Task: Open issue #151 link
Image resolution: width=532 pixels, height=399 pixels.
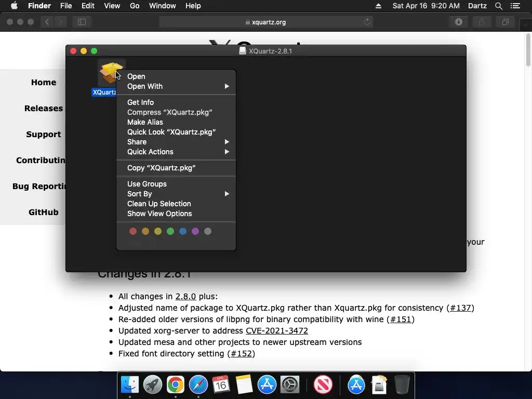Action: (x=401, y=320)
